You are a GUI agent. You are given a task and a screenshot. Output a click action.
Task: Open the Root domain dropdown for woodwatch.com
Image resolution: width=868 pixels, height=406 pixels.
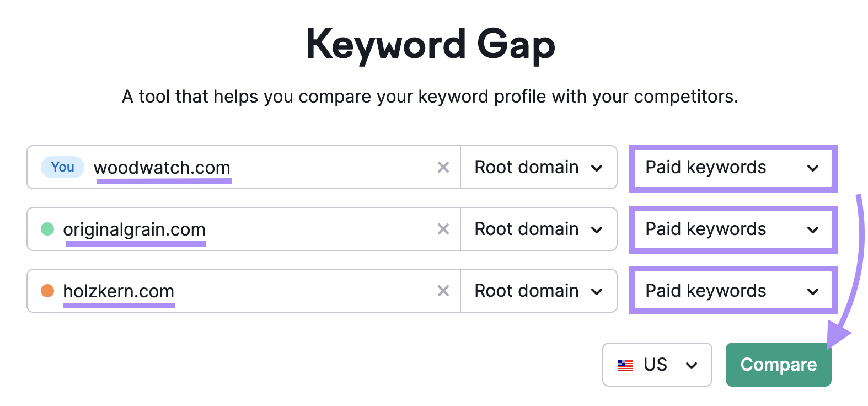[538, 167]
